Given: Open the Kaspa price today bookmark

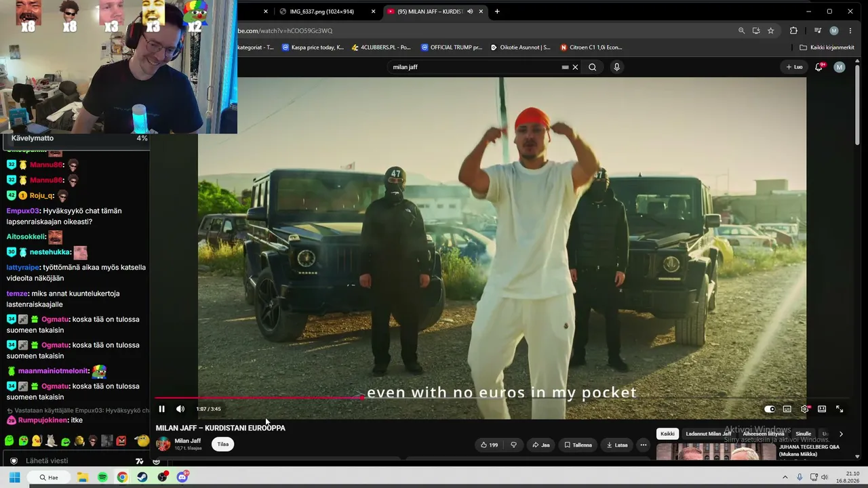Looking at the screenshot, I should pyautogui.click(x=313, y=47).
